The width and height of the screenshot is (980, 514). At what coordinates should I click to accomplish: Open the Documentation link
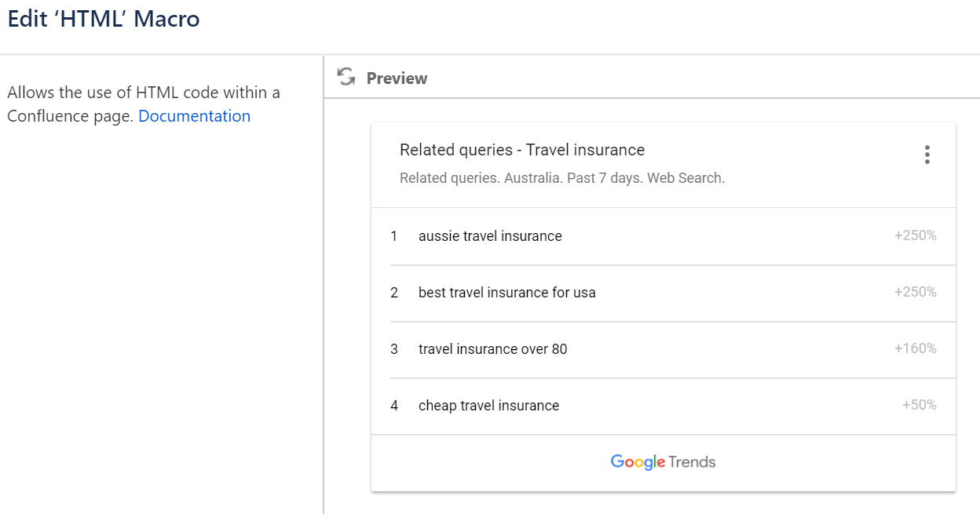(195, 116)
